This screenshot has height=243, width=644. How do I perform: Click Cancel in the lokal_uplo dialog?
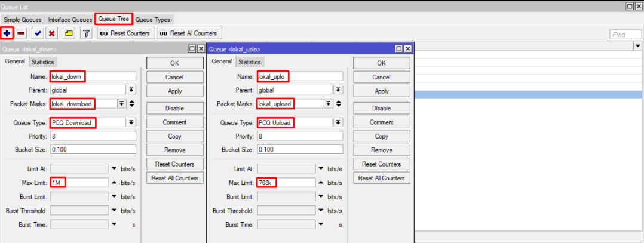[x=382, y=77]
